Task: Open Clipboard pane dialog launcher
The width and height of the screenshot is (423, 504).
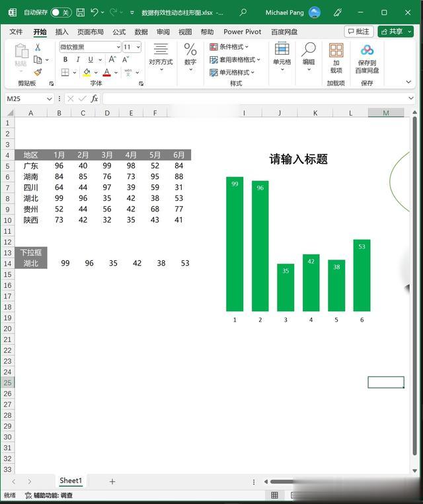Action: (x=52, y=84)
